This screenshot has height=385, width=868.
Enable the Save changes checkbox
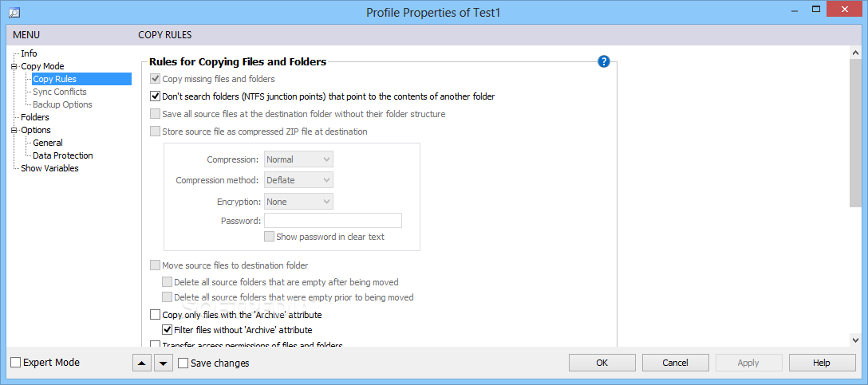[183, 363]
